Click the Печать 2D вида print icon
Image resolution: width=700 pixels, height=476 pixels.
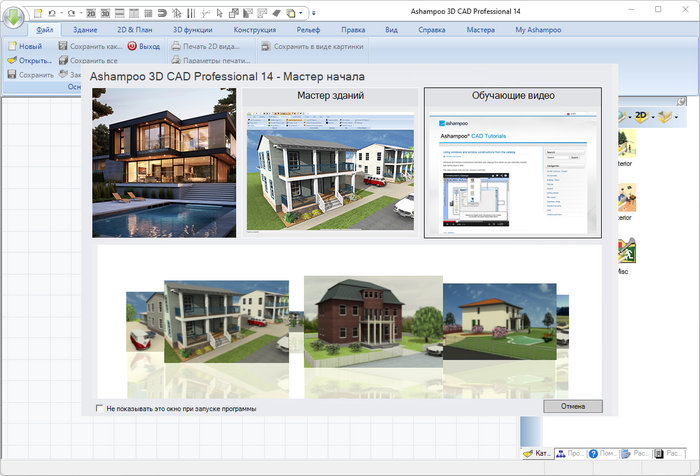176,47
